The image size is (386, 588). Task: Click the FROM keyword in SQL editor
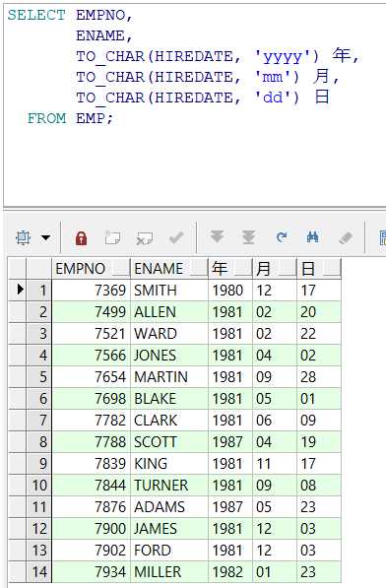point(47,118)
